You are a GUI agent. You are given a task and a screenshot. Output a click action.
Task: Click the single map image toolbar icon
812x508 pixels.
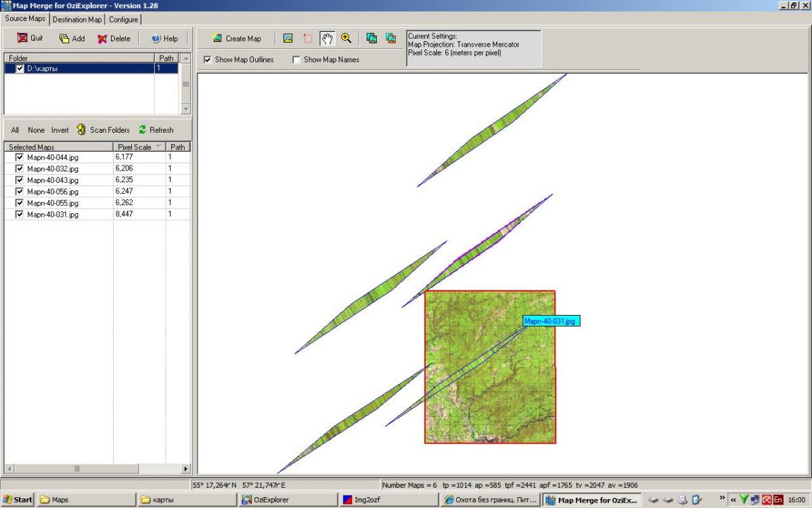coord(288,39)
